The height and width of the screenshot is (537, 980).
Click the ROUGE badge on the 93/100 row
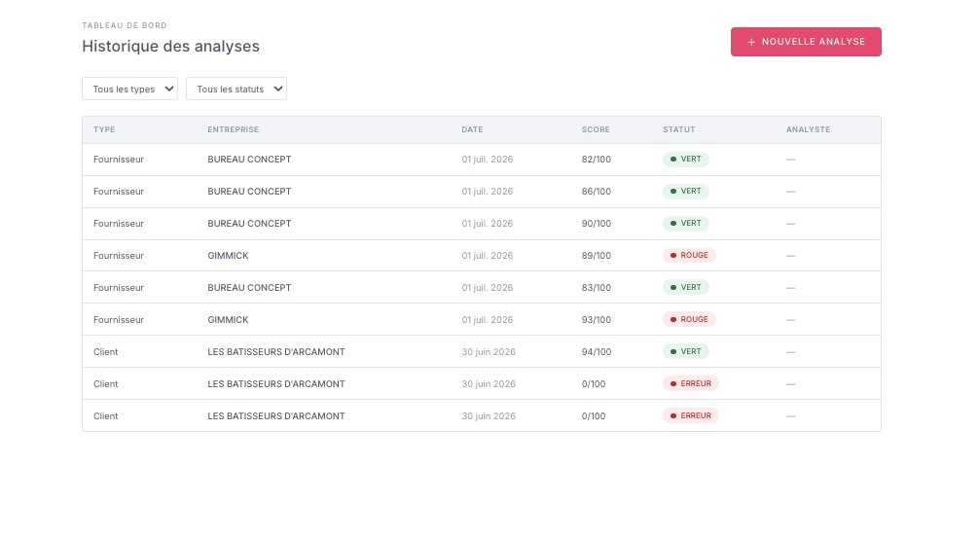click(689, 319)
